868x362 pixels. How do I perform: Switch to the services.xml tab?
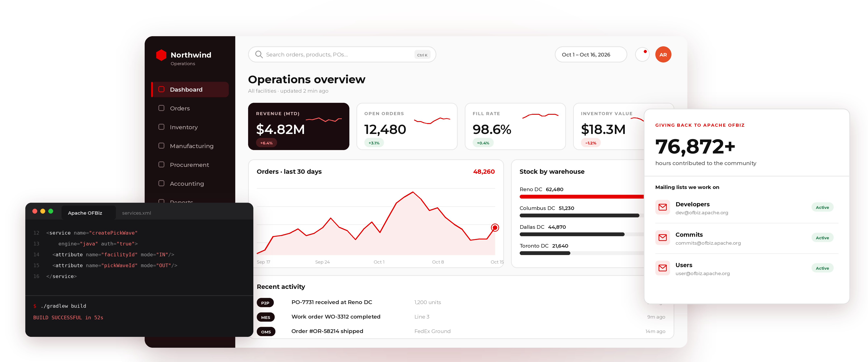137,213
